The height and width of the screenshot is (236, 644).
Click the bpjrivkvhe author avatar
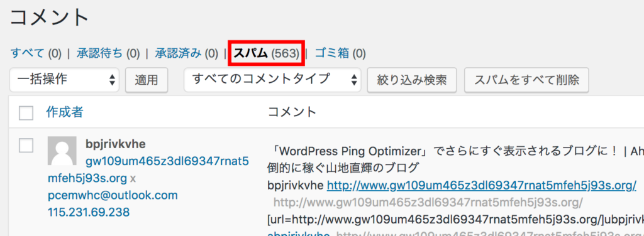click(62, 151)
